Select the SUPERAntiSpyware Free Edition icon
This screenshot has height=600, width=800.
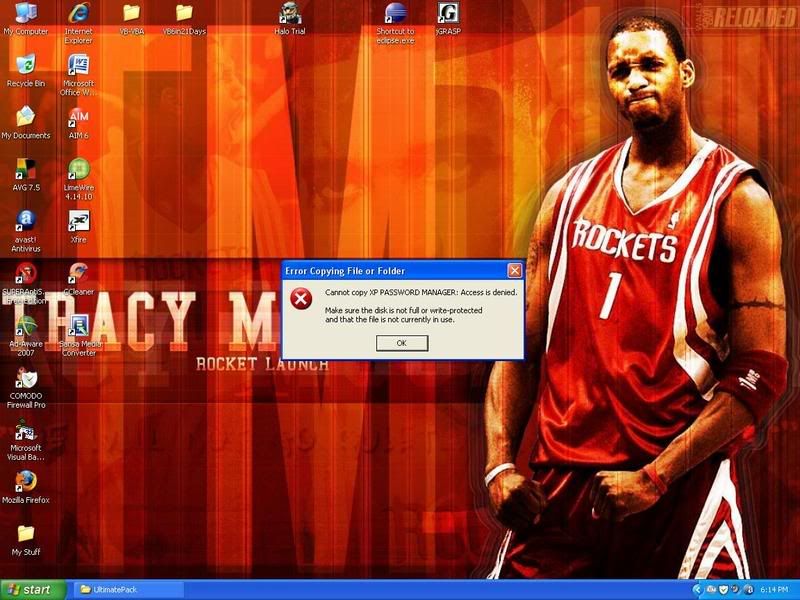(x=24, y=284)
